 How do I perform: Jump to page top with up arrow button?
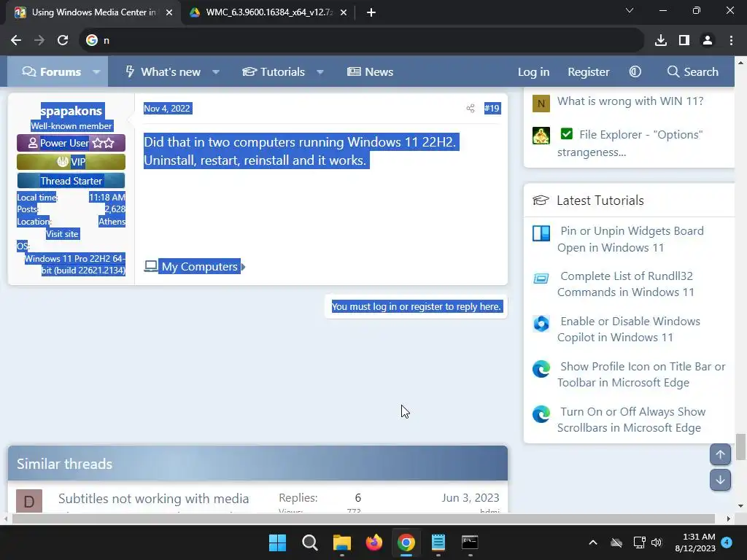pyautogui.click(x=720, y=455)
